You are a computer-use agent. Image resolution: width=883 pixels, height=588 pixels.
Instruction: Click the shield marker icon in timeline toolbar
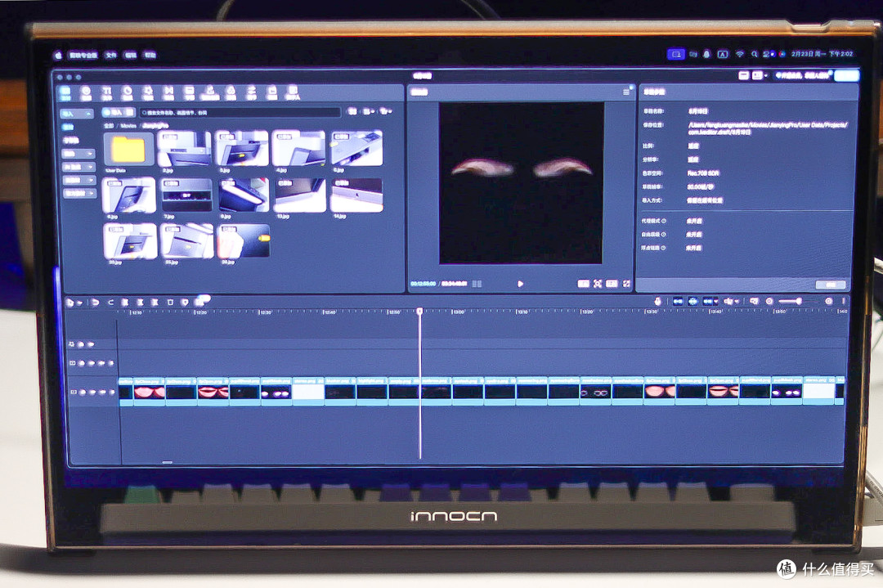coord(185,303)
